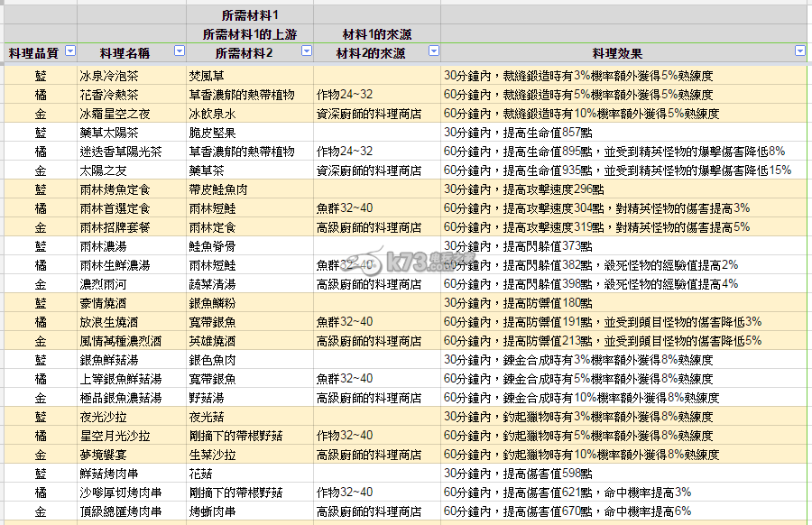Select the 冰霜星空之夜 cell
Image resolution: width=812 pixels, height=525 pixels.
pos(115,115)
